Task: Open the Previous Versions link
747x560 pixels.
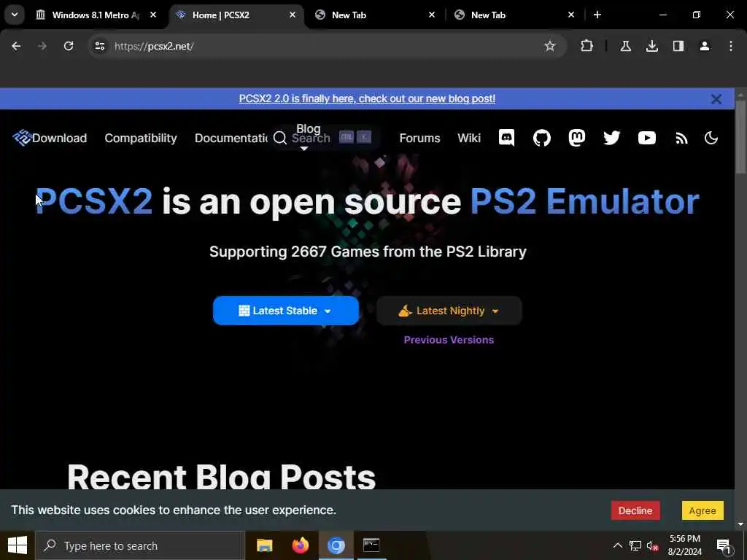Action: point(449,340)
